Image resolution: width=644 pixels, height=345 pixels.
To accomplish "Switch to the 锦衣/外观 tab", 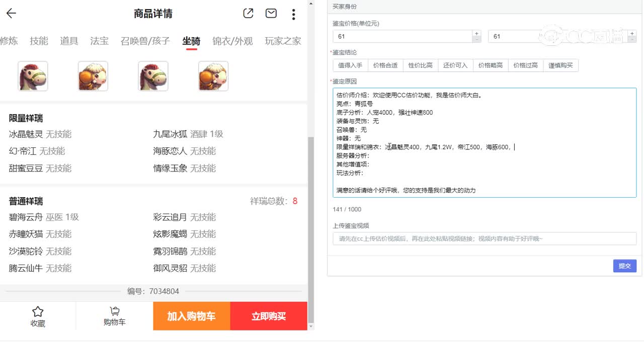I will pyautogui.click(x=231, y=42).
